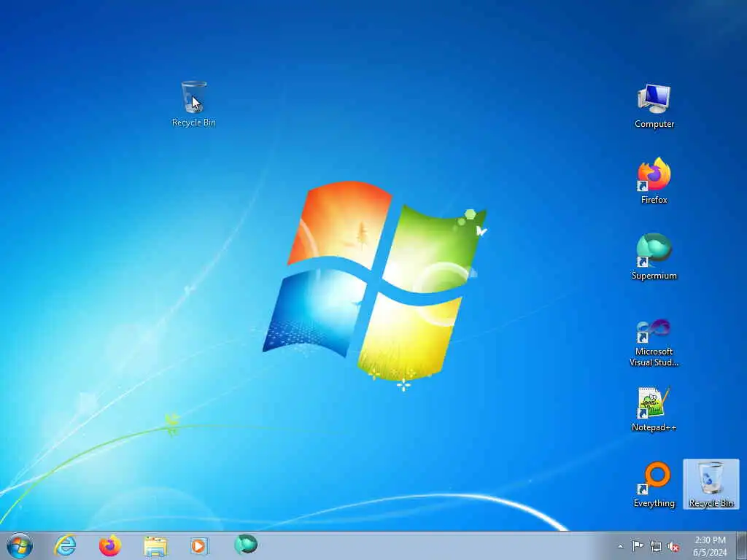Launch Internet Explorer from the taskbar
This screenshot has height=560, width=747.
pyautogui.click(x=65, y=545)
